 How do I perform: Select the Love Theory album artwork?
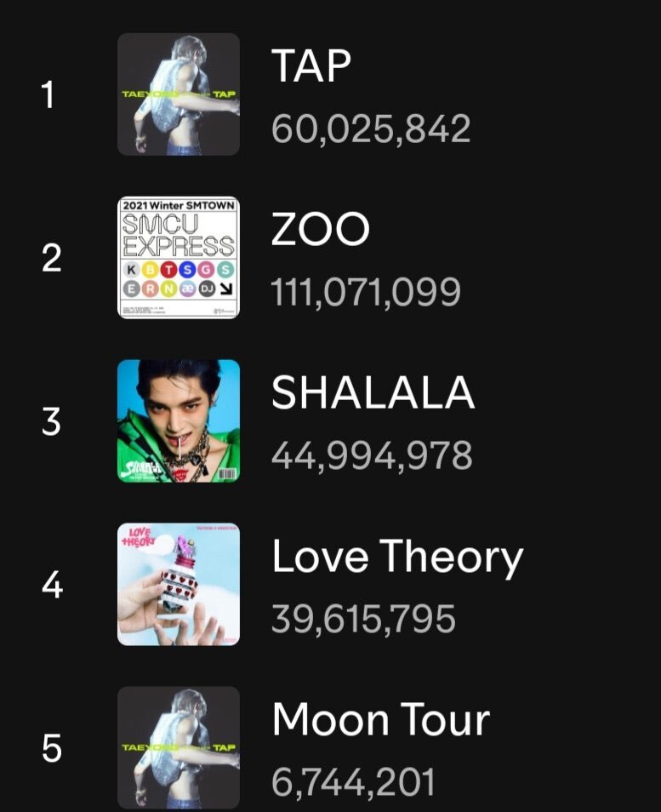pyautogui.click(x=179, y=584)
